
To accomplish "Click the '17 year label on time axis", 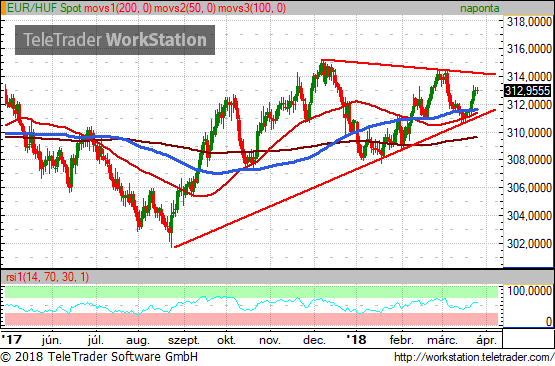I will pos(12,340).
